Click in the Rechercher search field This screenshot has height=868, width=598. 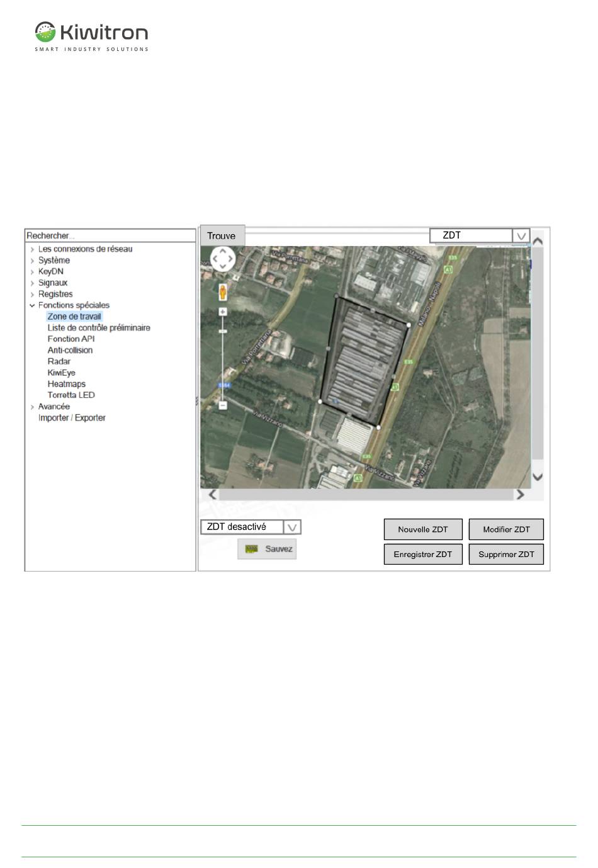tap(110, 235)
